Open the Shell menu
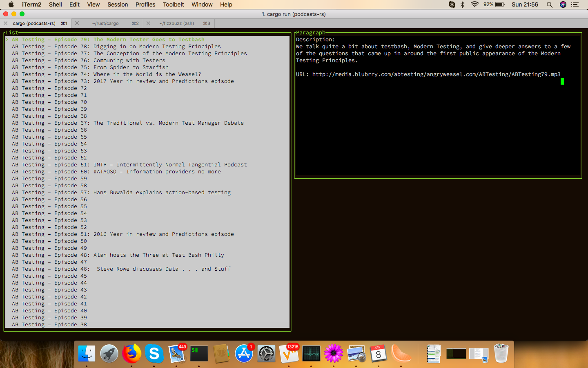Viewport: 588px width, 368px height. pyautogui.click(x=56, y=4)
